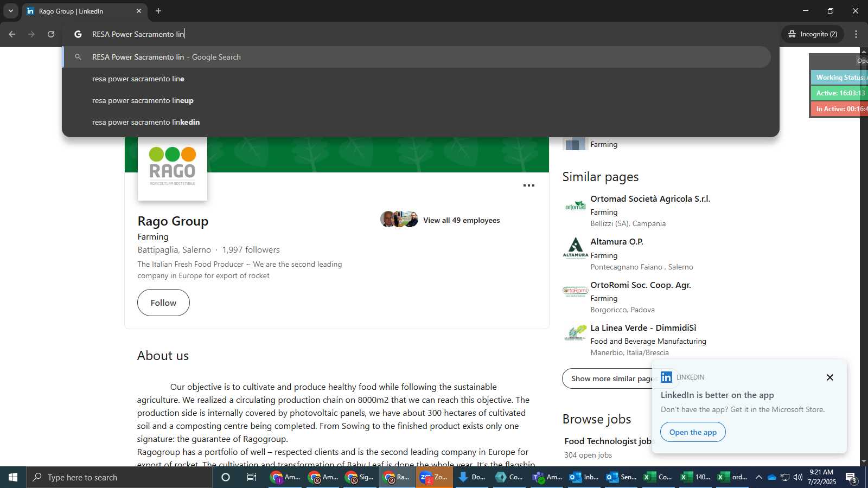Close the Rago Group LinkedIn tab

139,11
